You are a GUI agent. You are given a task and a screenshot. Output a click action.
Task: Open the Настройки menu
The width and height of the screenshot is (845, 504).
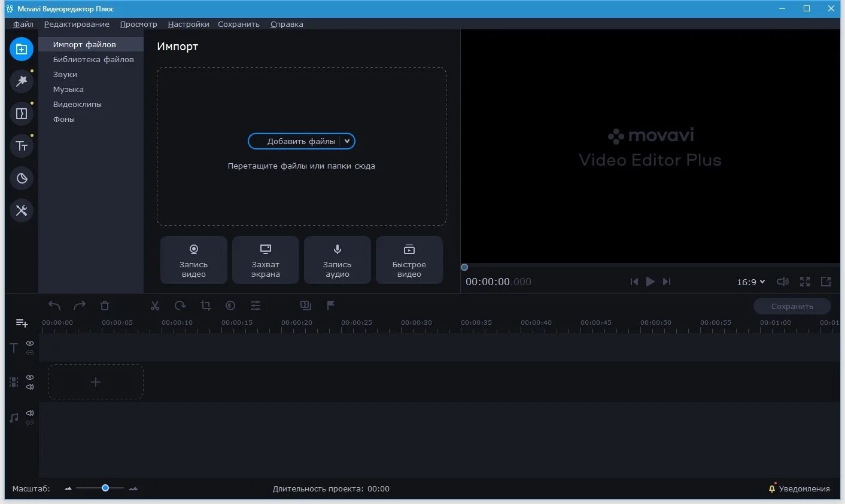(189, 24)
